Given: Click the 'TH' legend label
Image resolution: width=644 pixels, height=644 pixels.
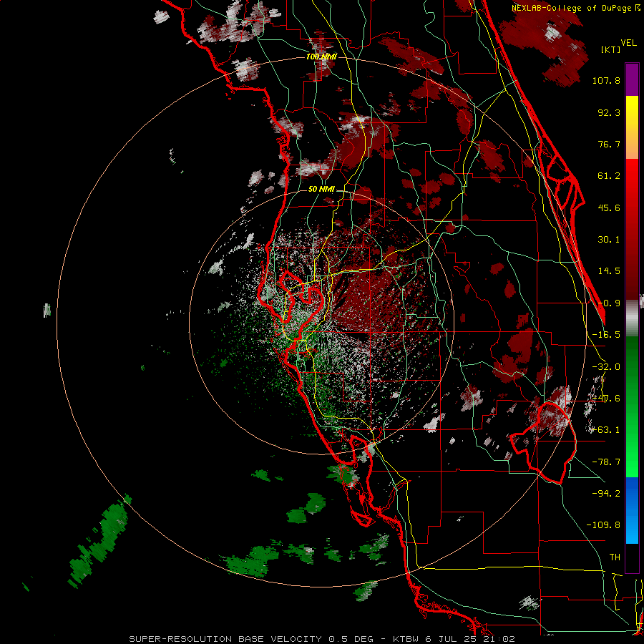Looking at the screenshot, I should [x=615, y=557].
